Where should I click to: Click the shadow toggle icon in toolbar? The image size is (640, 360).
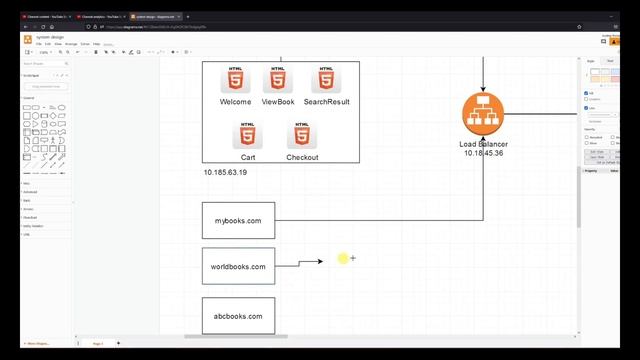tap(139, 52)
